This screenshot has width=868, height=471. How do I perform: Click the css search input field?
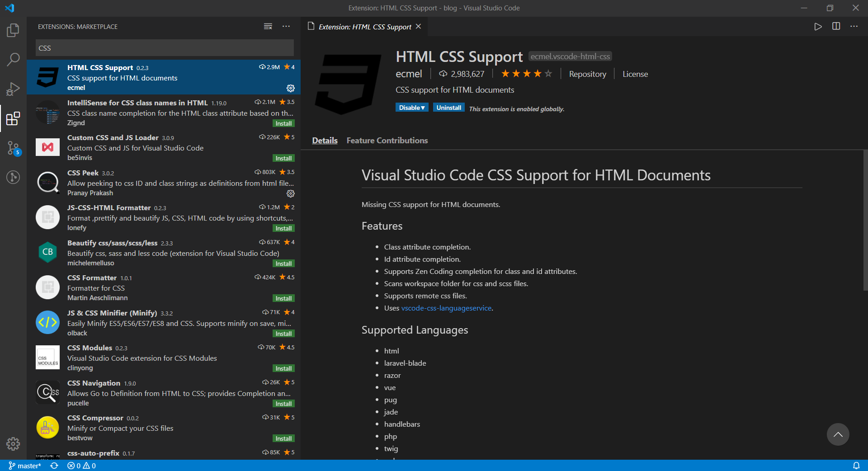(164, 47)
